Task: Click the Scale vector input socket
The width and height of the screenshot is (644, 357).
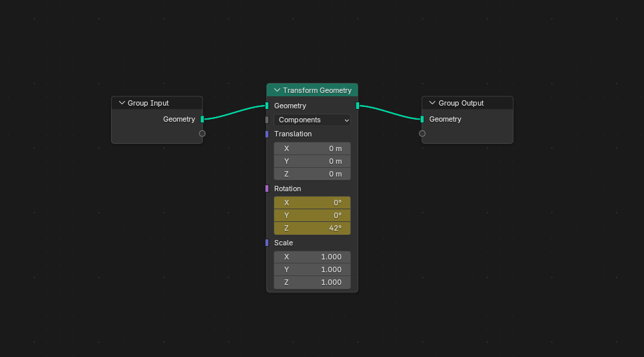Action: click(x=267, y=243)
